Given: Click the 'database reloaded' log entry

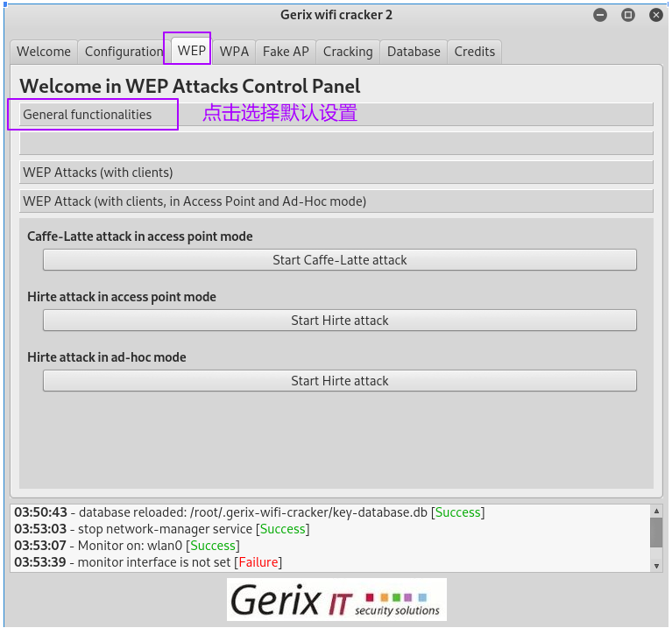Looking at the screenshot, I should tap(250, 512).
